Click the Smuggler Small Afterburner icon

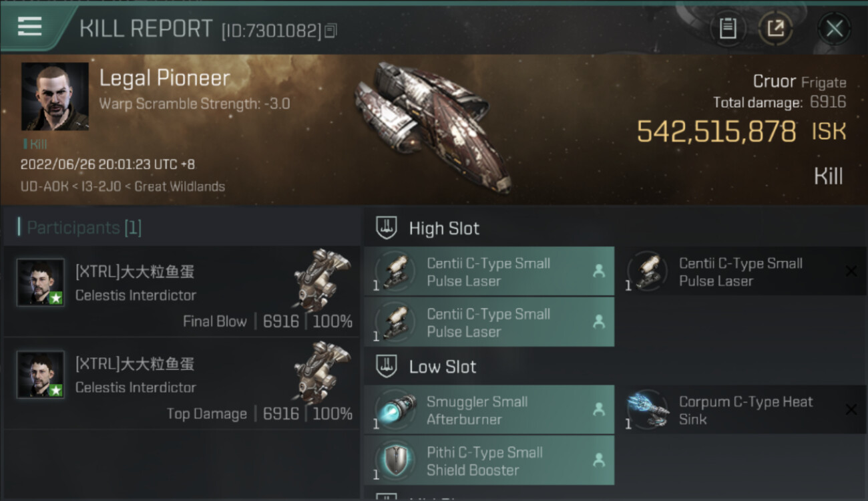point(395,409)
